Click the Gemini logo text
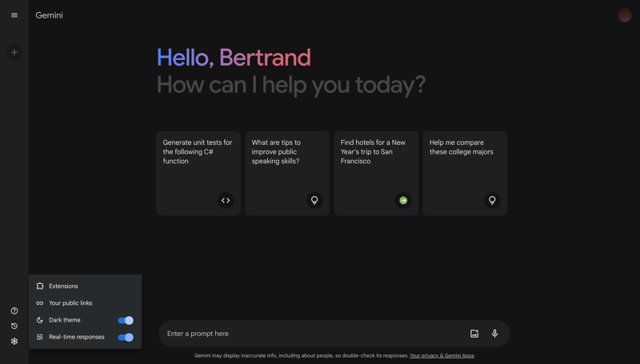 [49, 15]
